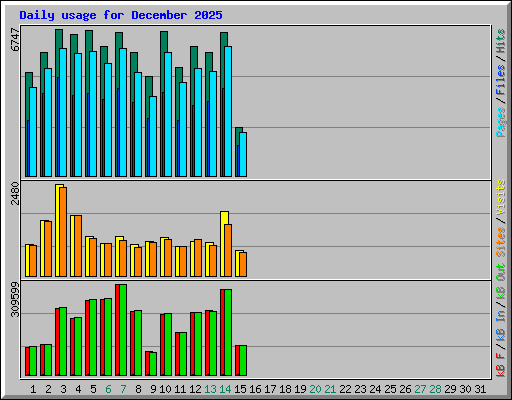Select day 31 on the x-axis
This screenshot has width=512, height=400.
(x=480, y=389)
